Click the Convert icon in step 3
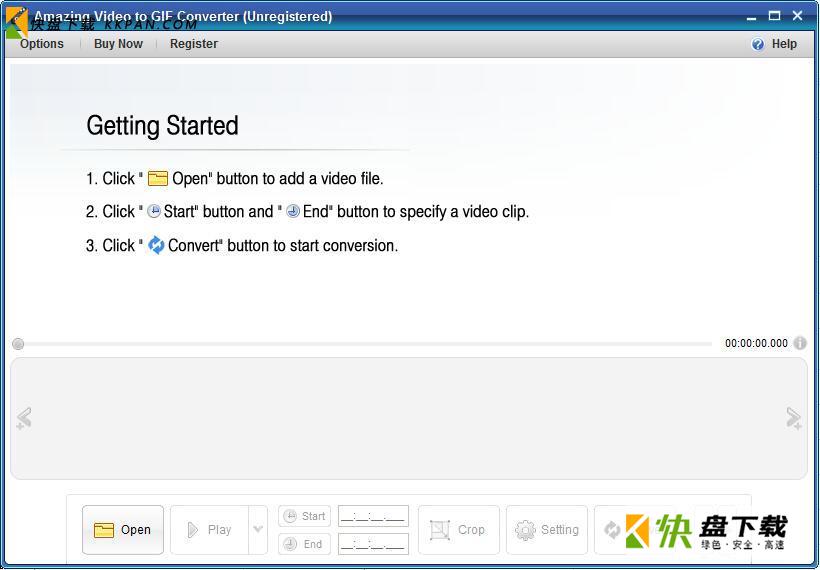 tap(156, 245)
